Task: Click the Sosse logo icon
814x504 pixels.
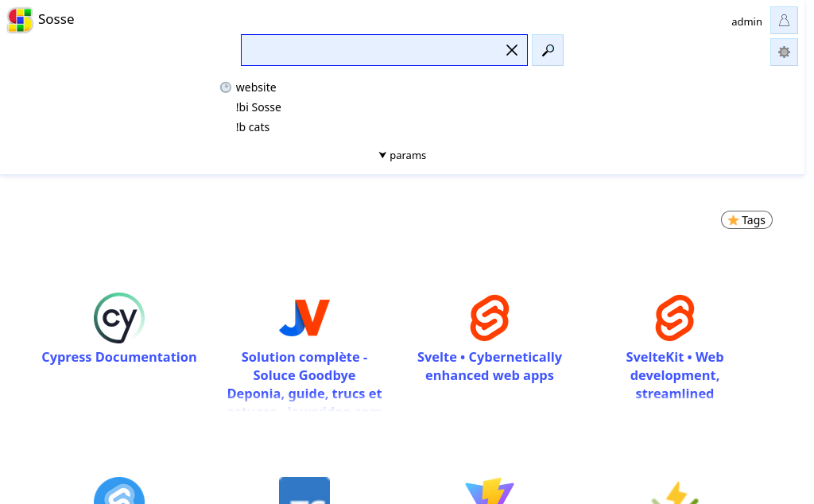Action: tap(20, 20)
